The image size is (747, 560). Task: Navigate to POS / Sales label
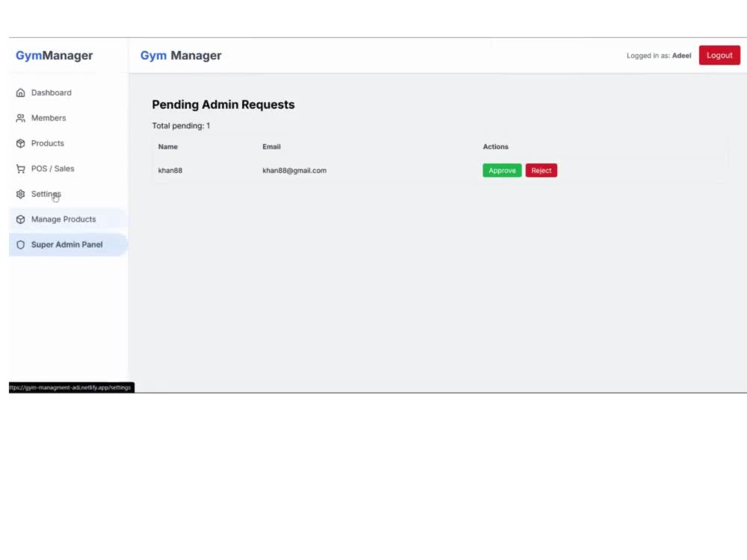pyautogui.click(x=53, y=169)
